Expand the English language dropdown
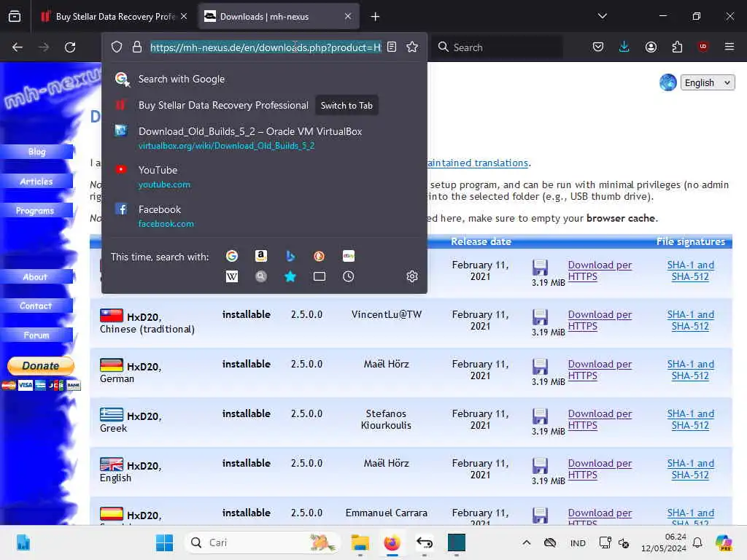The image size is (747, 560). click(x=708, y=82)
